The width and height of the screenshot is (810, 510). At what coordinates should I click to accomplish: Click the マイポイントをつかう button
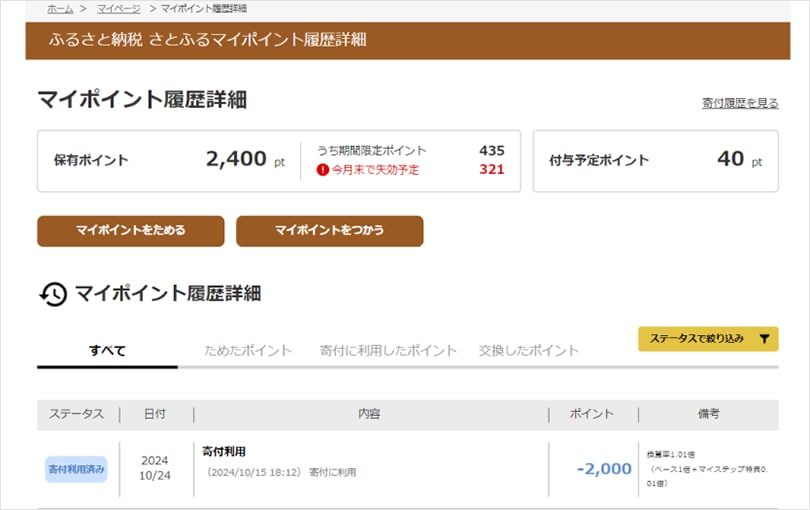tap(330, 230)
